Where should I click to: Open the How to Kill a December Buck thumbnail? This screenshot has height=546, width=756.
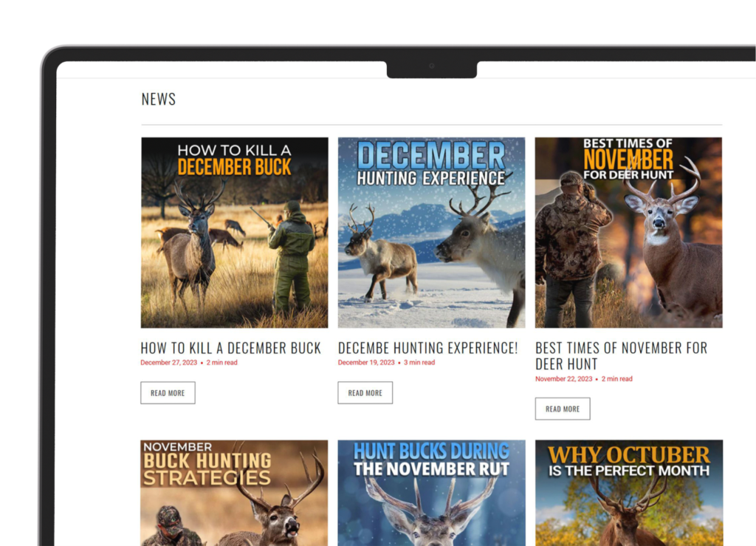pos(234,233)
